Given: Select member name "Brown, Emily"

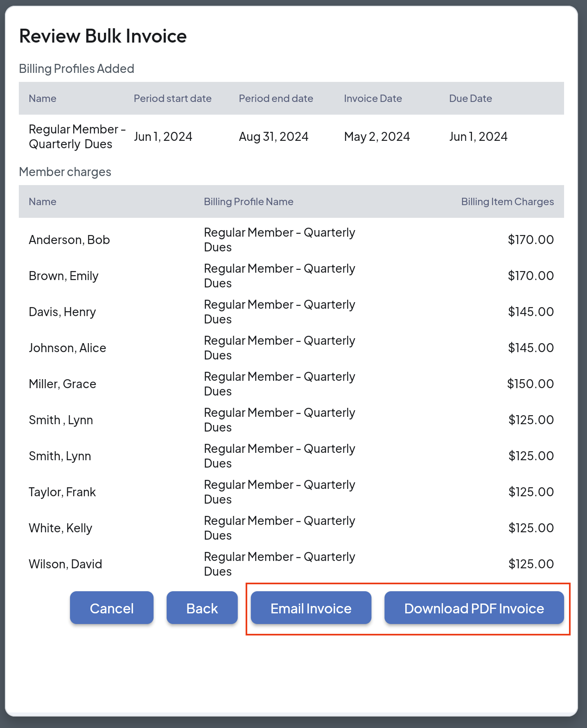Looking at the screenshot, I should click(x=63, y=276).
